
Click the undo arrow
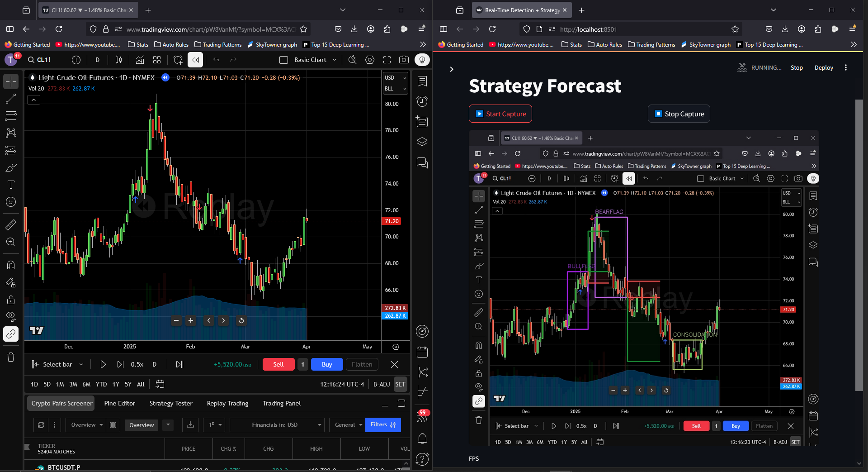click(x=216, y=60)
